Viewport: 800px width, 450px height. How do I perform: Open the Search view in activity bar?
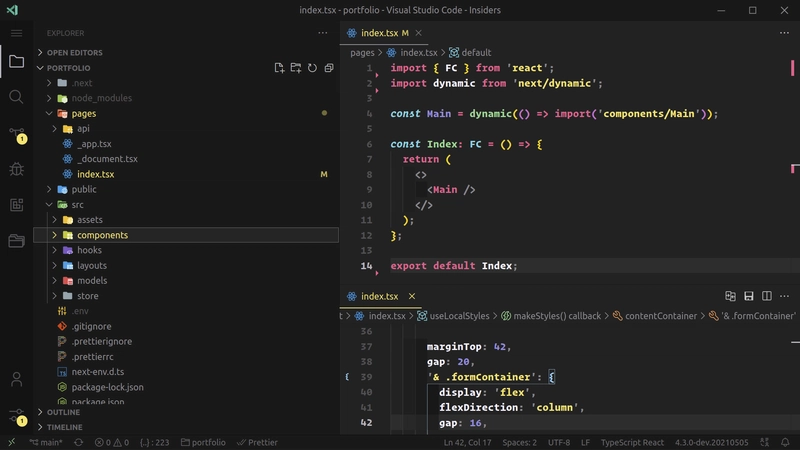coord(16,97)
